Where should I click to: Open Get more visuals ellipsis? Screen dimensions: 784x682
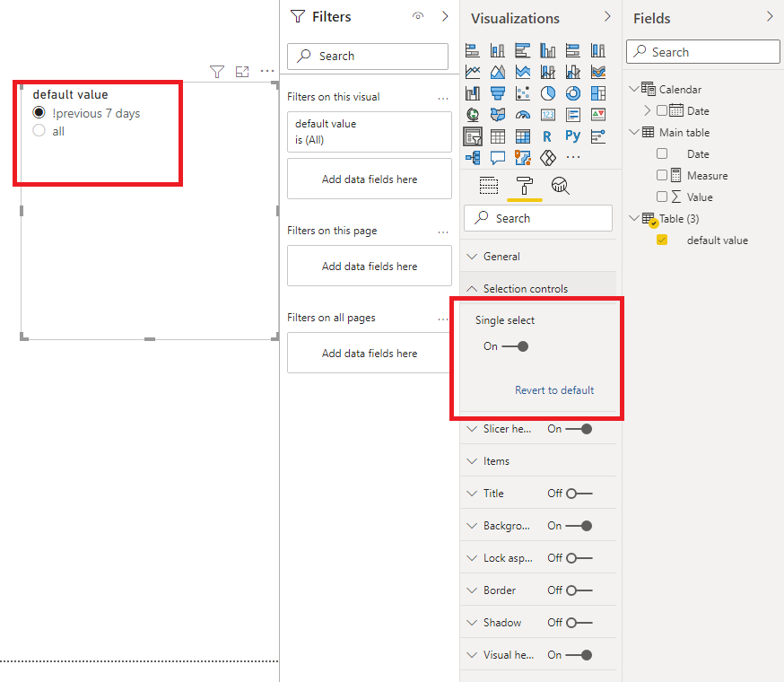tap(573, 157)
